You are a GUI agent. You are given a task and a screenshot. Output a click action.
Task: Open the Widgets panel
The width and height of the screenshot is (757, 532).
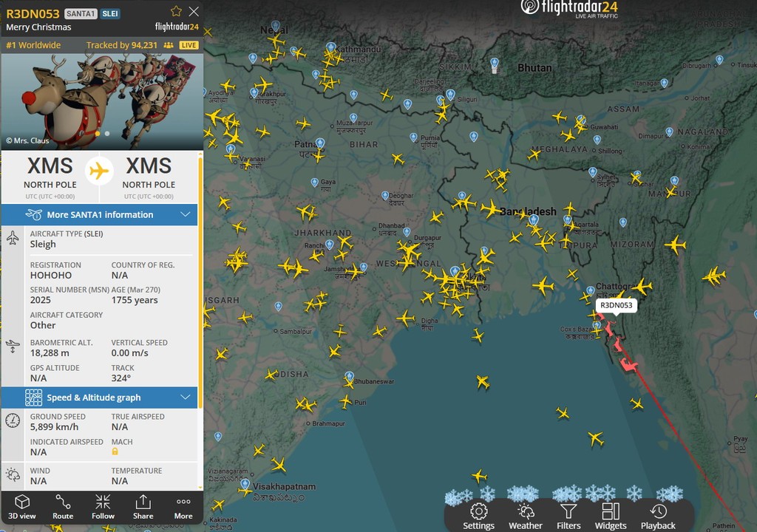611,516
